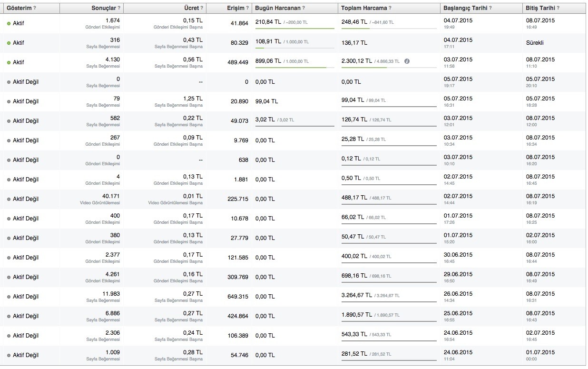
Task: Open the help icon next to Sonuçlar
Action: tap(119, 9)
